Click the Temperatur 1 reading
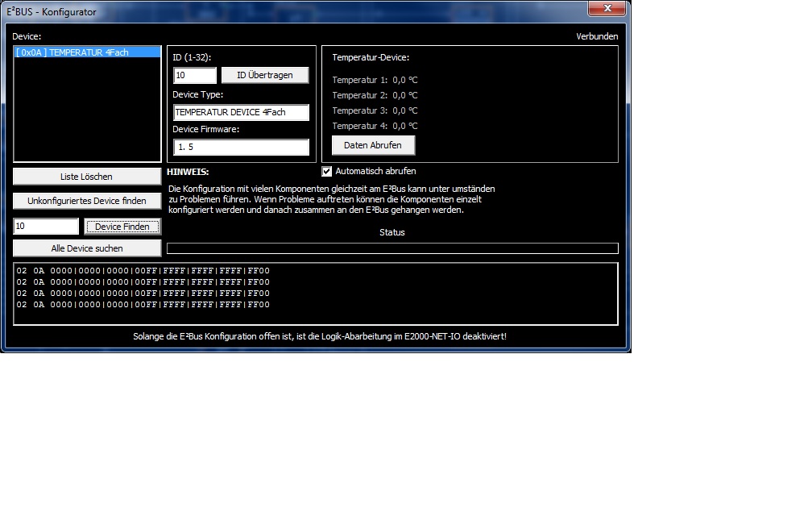 pyautogui.click(x=375, y=80)
